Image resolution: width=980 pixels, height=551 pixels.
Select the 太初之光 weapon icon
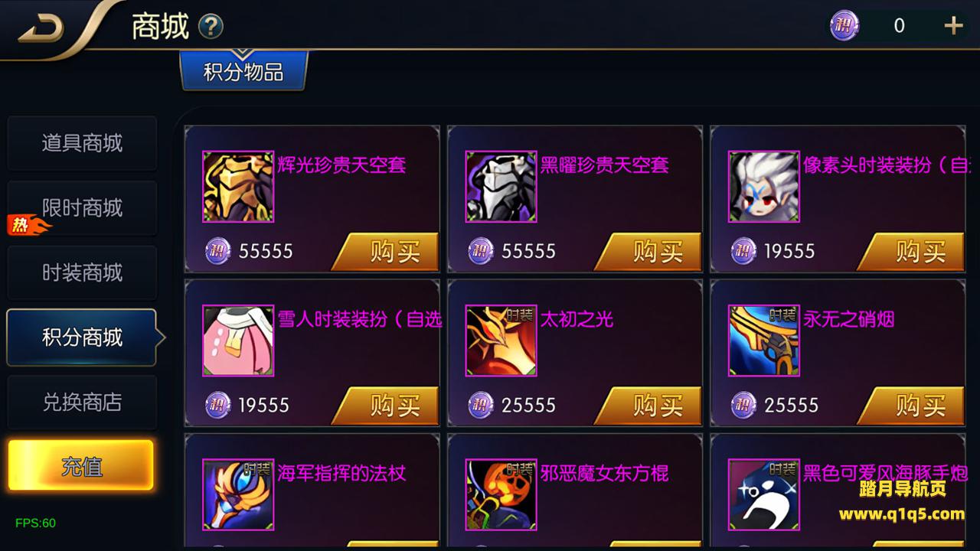click(x=501, y=341)
